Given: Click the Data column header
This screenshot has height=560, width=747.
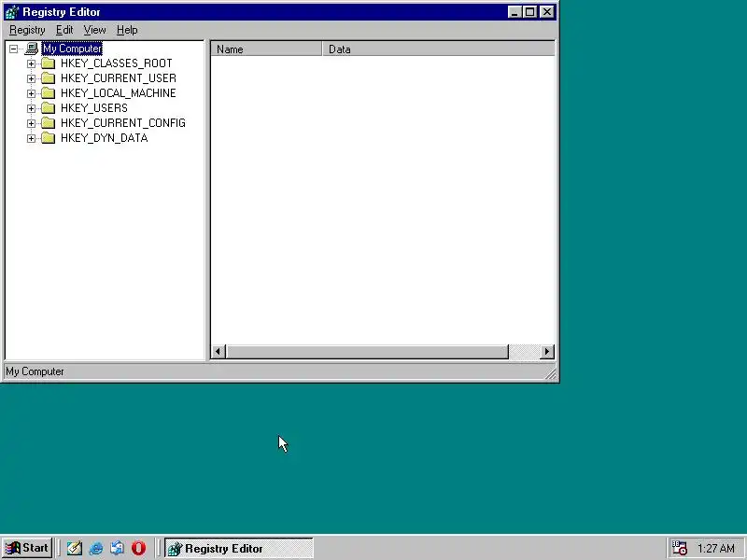Looking at the screenshot, I should point(438,49).
